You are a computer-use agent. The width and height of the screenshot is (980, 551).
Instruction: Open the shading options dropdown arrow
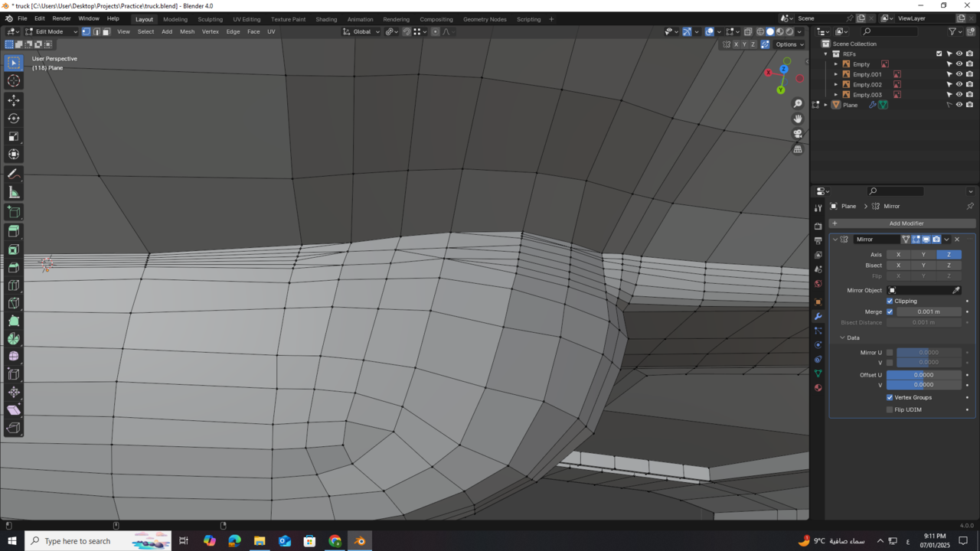tap(800, 31)
